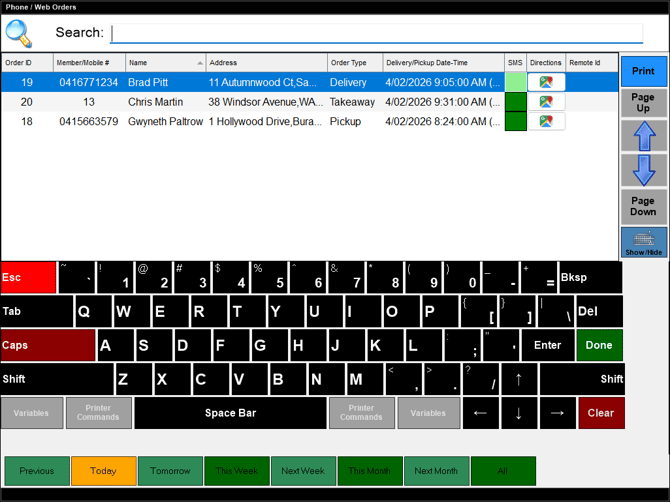The height and width of the screenshot is (502, 670).
Task: Sort by Member/Mobile # column header
Action: pos(89,63)
